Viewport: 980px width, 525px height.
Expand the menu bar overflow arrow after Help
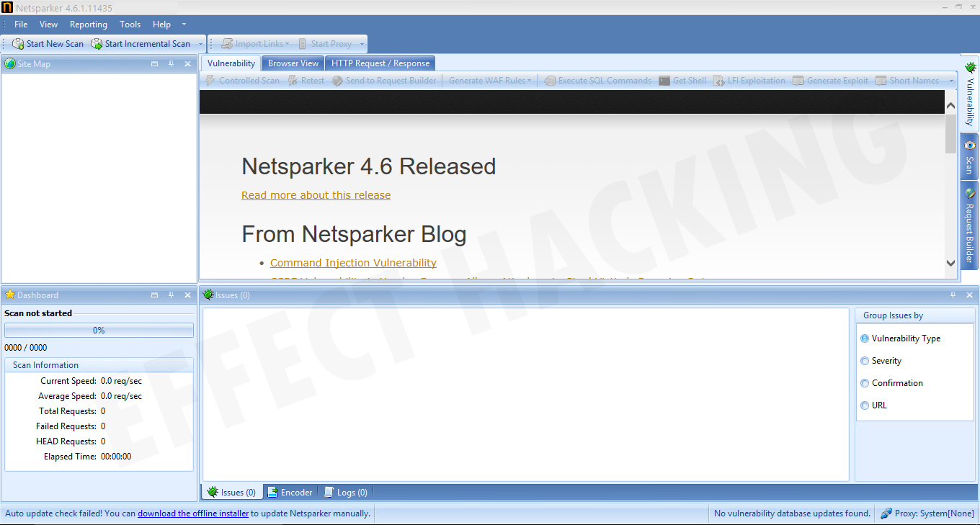click(x=184, y=24)
